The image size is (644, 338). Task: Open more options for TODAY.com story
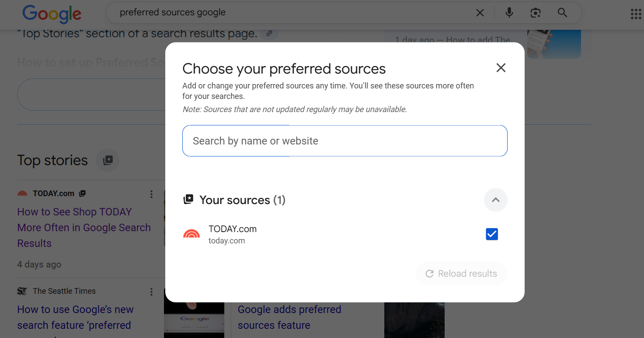tap(151, 194)
